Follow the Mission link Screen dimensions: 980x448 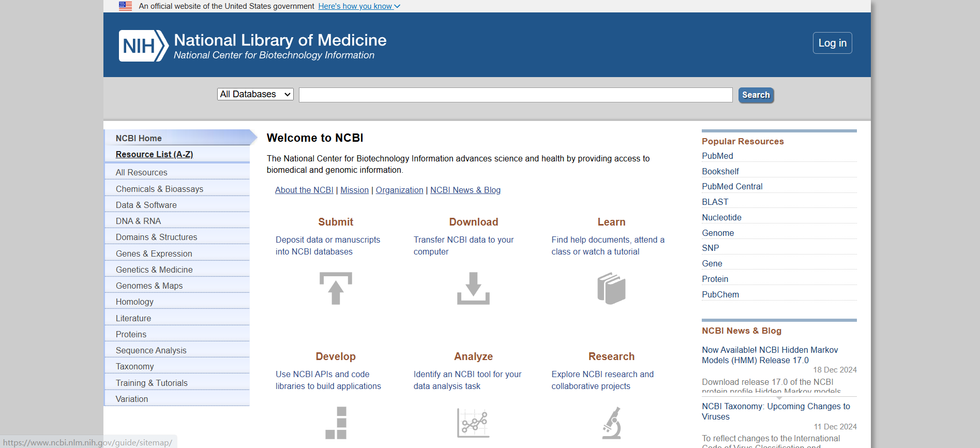click(355, 190)
